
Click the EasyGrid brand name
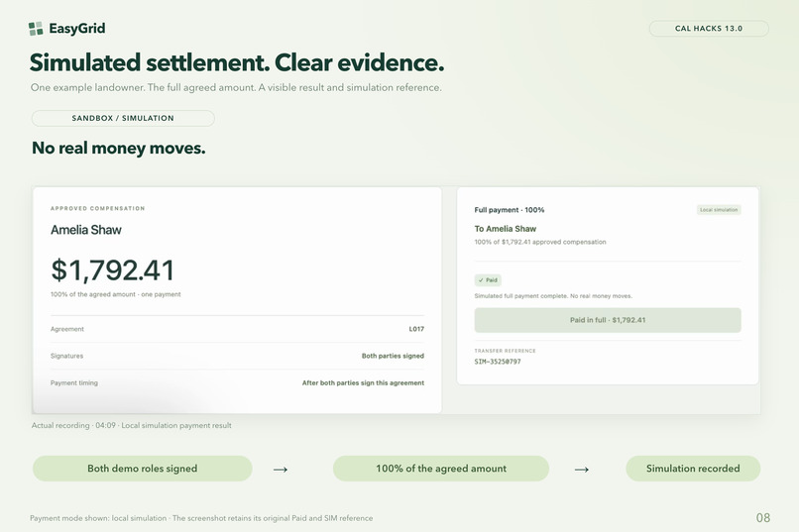(x=77, y=29)
